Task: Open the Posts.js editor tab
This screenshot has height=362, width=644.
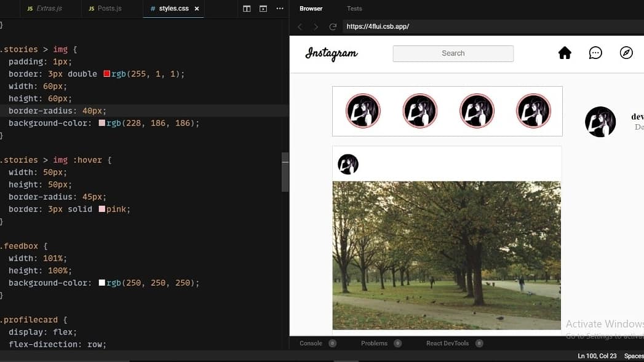Action: click(x=105, y=8)
